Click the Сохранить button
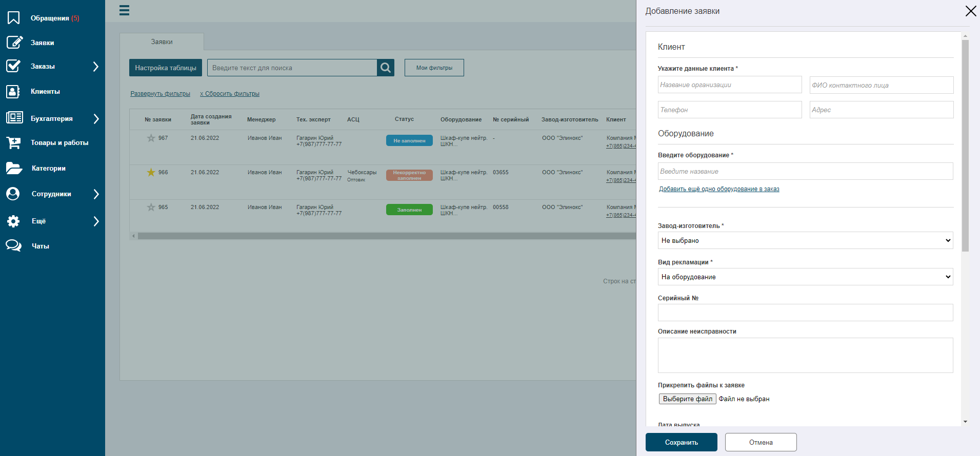Screen dimensions: 980x456 tap(681, 442)
